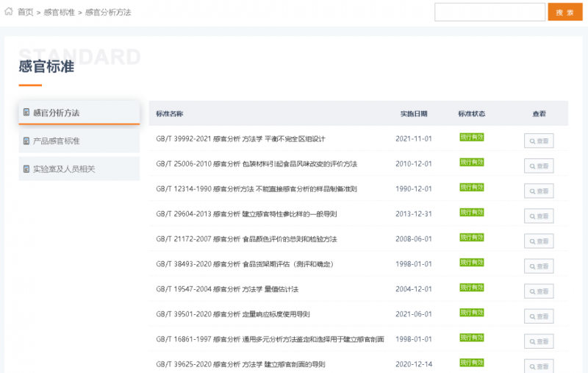Click the 查看 magnifier button for GB/T 25006-2010
588x373 pixels.
pyautogui.click(x=539, y=166)
